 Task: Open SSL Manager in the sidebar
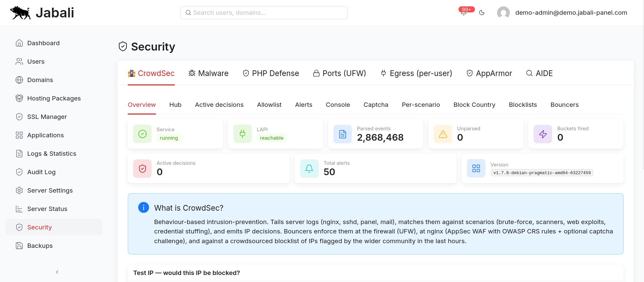(54, 117)
